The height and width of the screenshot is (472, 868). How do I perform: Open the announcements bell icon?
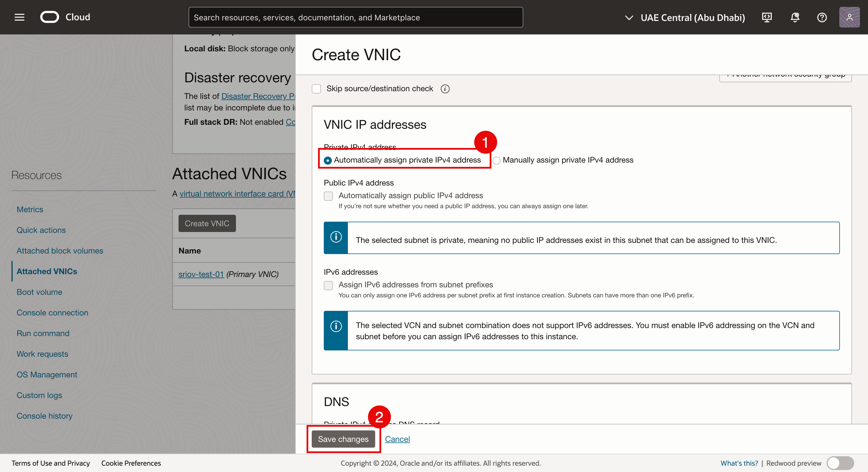795,17
